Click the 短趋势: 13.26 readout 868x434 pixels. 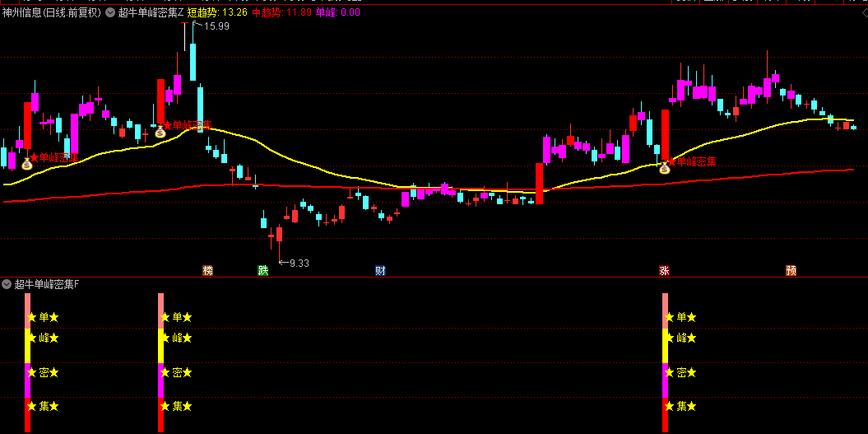217,12
